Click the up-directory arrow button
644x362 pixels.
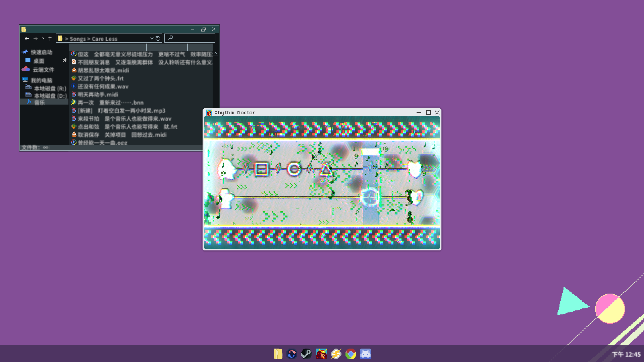coord(50,39)
